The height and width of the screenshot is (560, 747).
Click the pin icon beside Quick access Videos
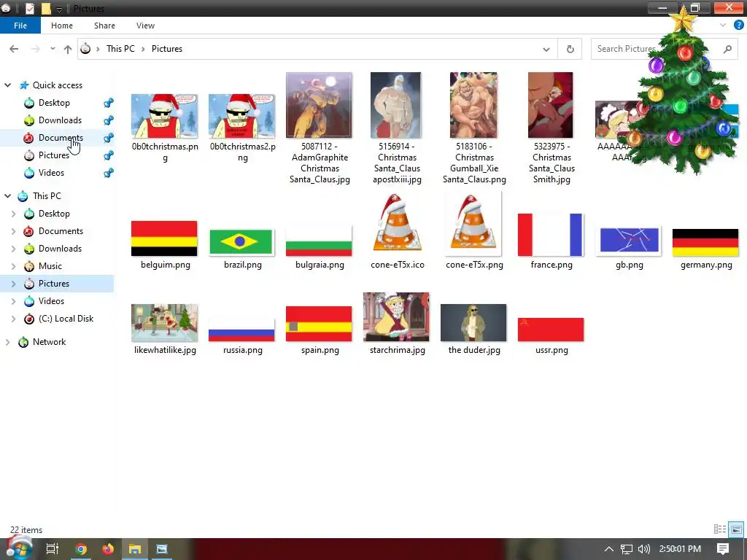[x=109, y=173]
